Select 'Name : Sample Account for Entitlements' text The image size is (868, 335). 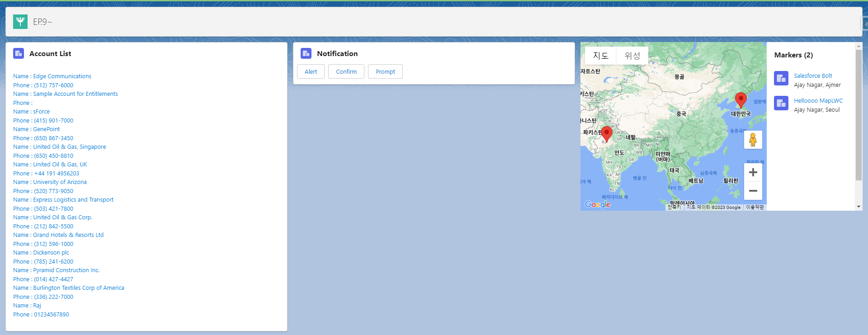[x=66, y=94]
